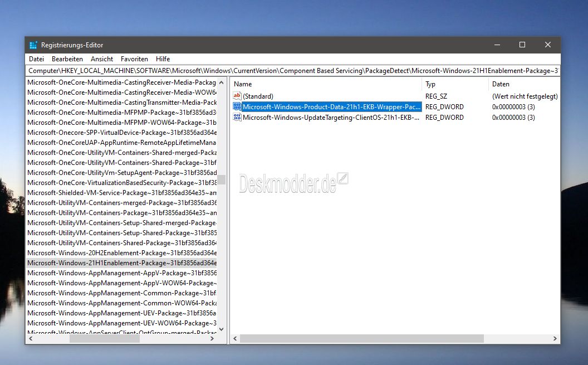Image resolution: width=588 pixels, height=365 pixels.
Task: Click the tree pane vertical scrollbar thumb
Action: [x=221, y=179]
